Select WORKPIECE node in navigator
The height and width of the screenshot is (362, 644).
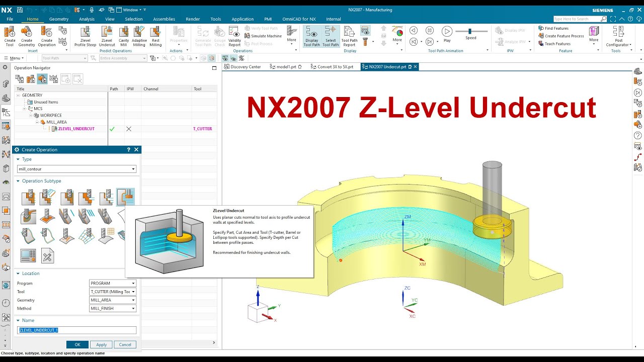[x=51, y=116]
